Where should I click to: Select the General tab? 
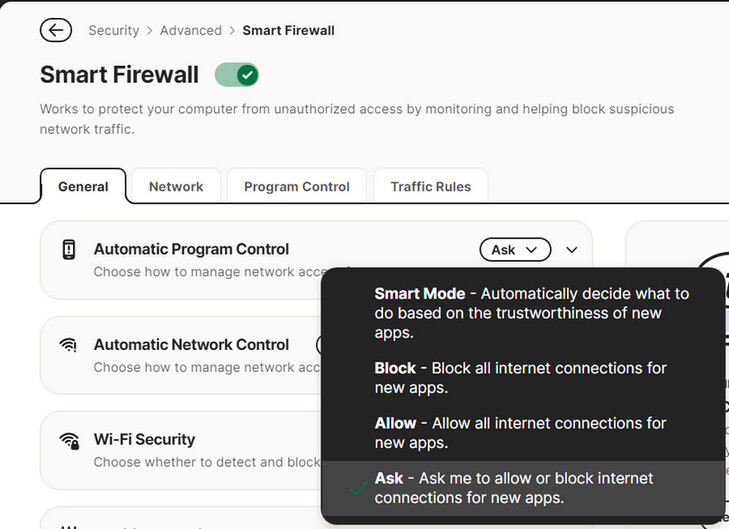click(x=83, y=186)
